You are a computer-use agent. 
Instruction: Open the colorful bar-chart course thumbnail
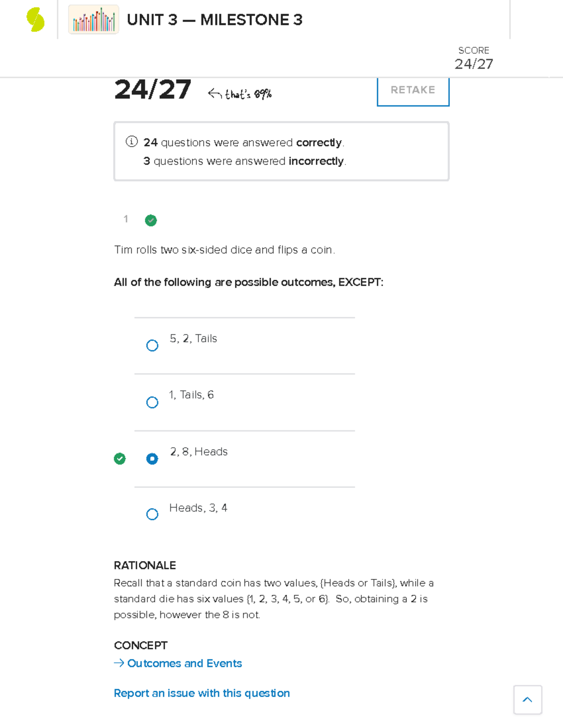click(x=93, y=20)
